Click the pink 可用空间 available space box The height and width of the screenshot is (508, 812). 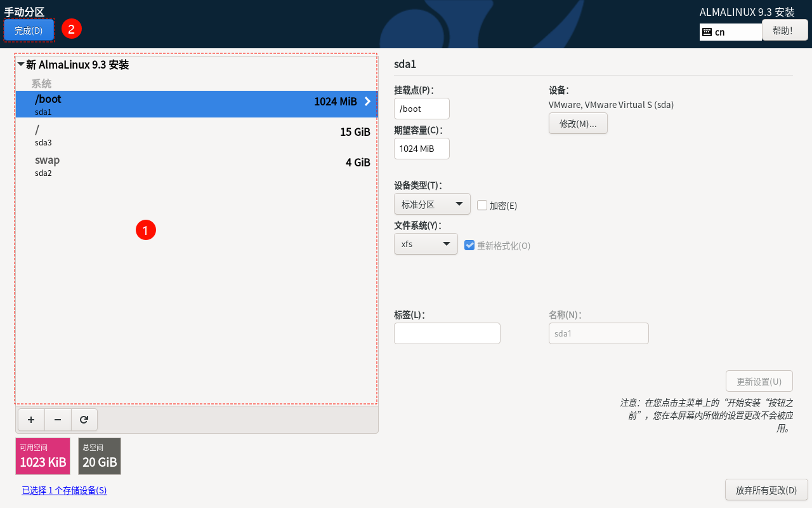click(x=43, y=456)
